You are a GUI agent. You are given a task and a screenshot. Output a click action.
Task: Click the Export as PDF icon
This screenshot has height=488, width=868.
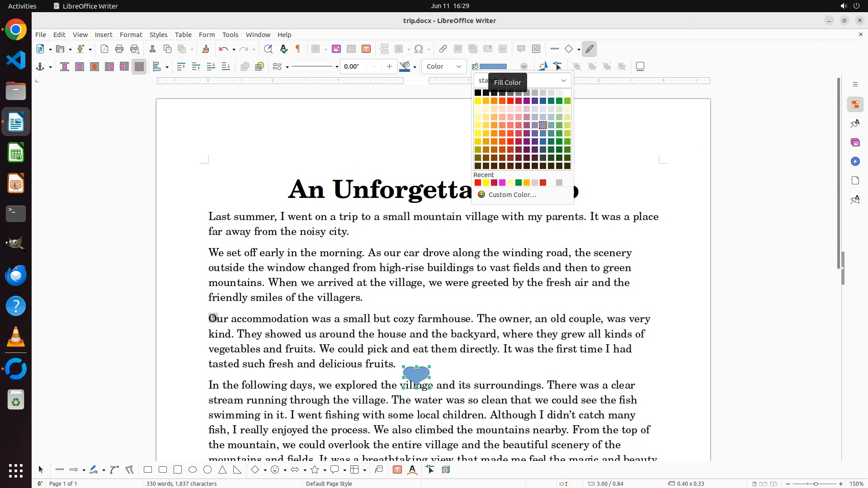pyautogui.click(x=104, y=49)
